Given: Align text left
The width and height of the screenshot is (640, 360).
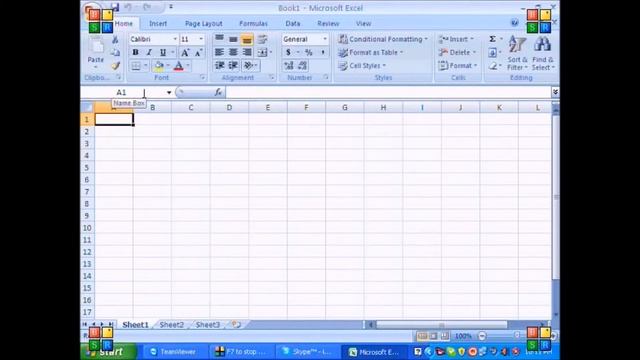Looking at the screenshot, I should tap(219, 52).
